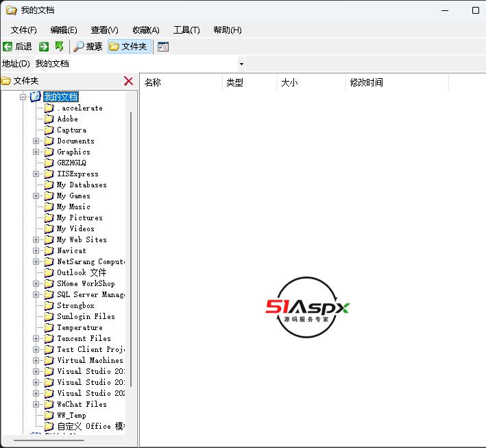The width and height of the screenshot is (486, 448).
Task: Click the green Up-level arrow icon
Action: (60, 47)
